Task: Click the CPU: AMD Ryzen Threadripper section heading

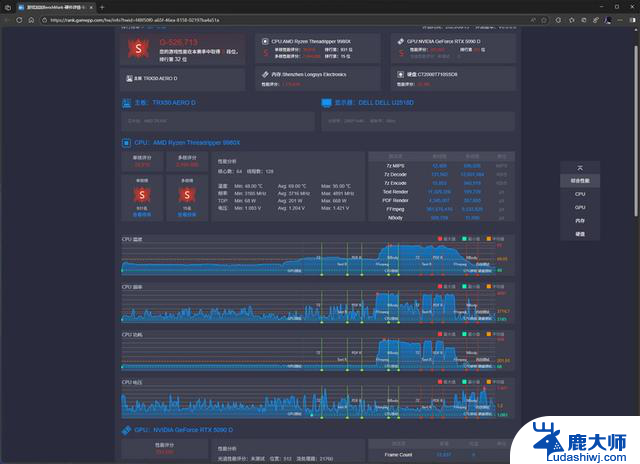Action: point(187,143)
